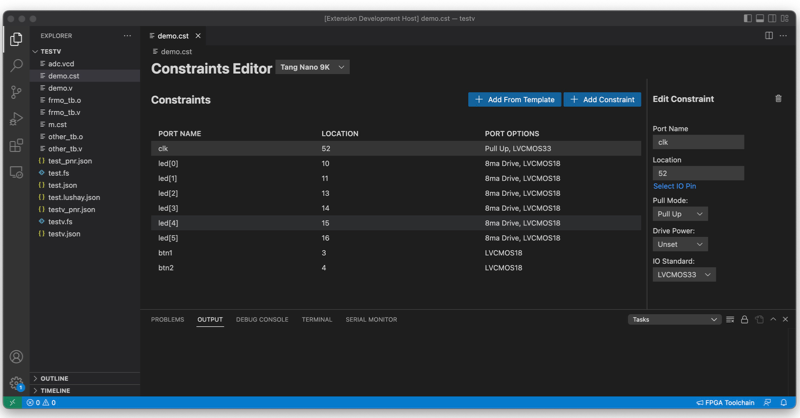Select the clk constraint row
This screenshot has height=418, width=800.
(396, 149)
